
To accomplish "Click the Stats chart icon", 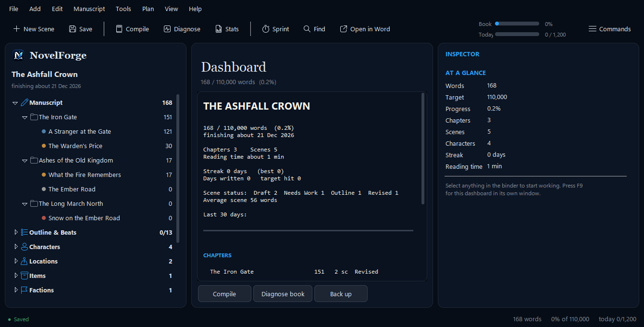I will coord(219,29).
